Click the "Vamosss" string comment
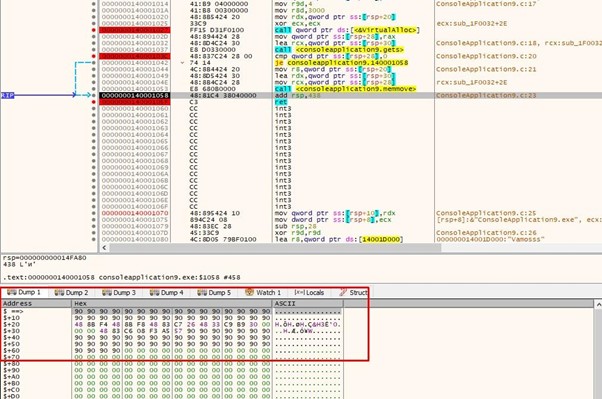Image resolution: width=602 pixels, height=399 pixels. [x=490, y=239]
